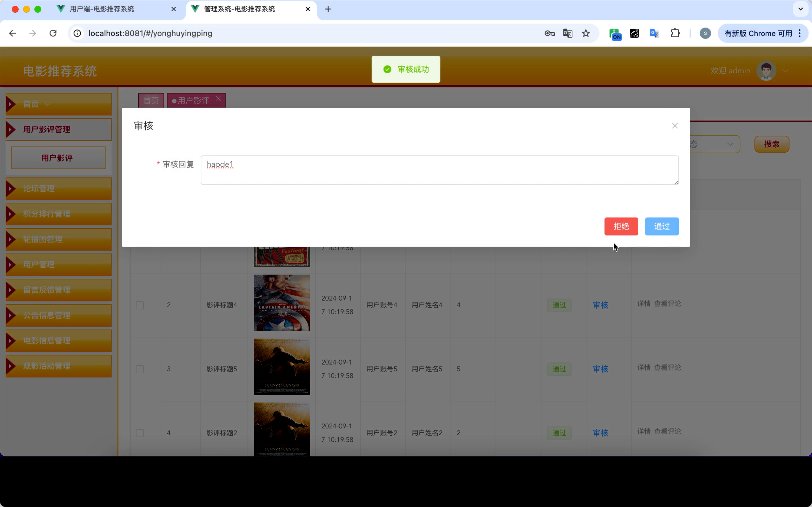The height and width of the screenshot is (507, 812).
Task: Open a new browser tab
Action: 328,9
